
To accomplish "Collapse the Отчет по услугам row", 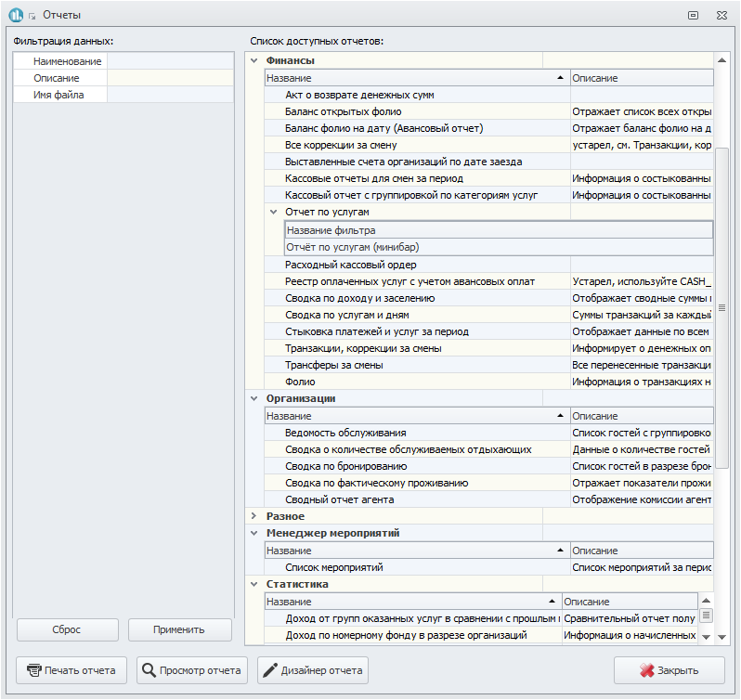I will pos(273,212).
